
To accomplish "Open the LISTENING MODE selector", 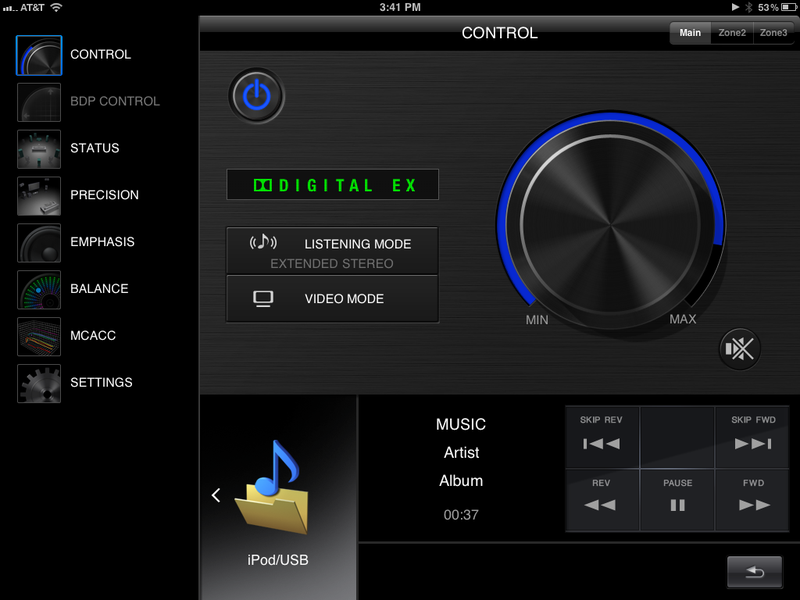I will click(332, 251).
